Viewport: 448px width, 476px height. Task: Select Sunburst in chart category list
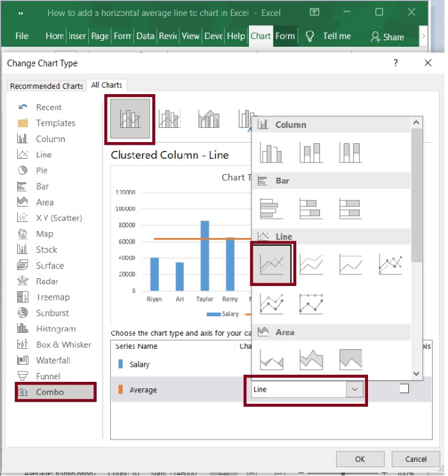click(52, 313)
